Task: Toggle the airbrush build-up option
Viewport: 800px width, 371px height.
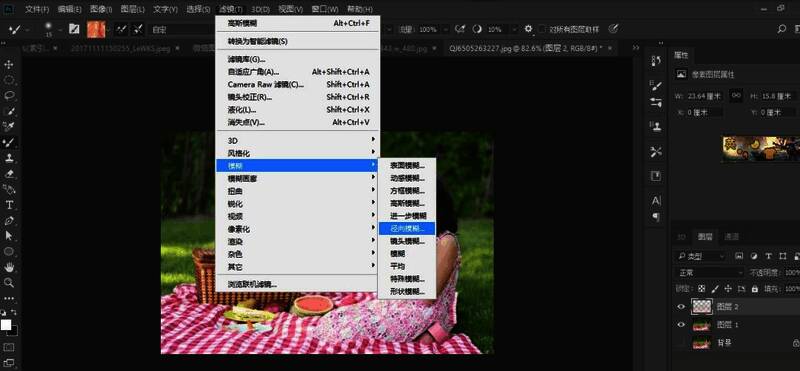Action: [x=460, y=29]
